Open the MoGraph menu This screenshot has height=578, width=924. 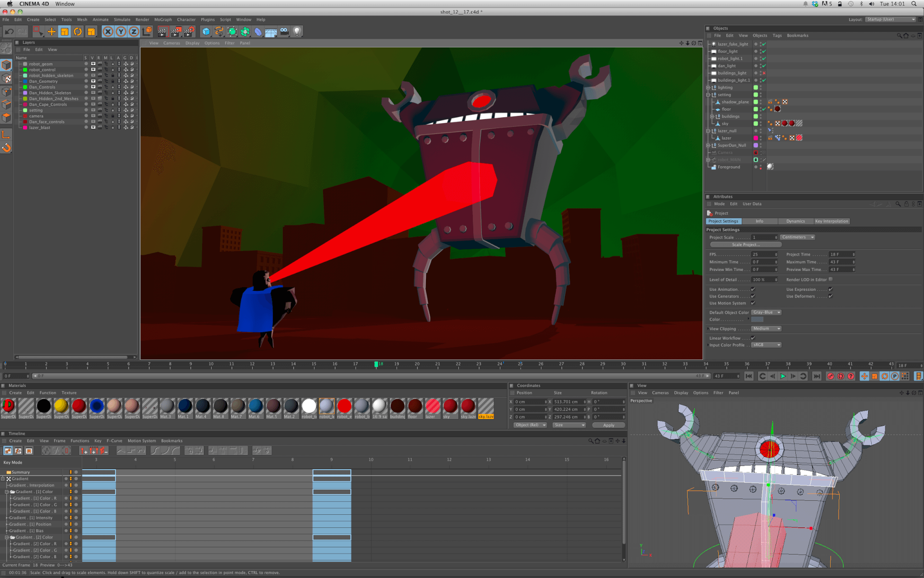point(163,19)
